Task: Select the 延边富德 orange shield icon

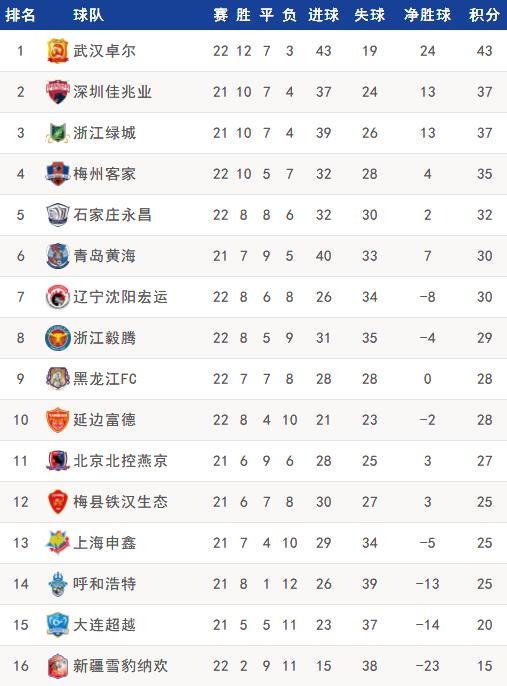Action: click(x=58, y=420)
